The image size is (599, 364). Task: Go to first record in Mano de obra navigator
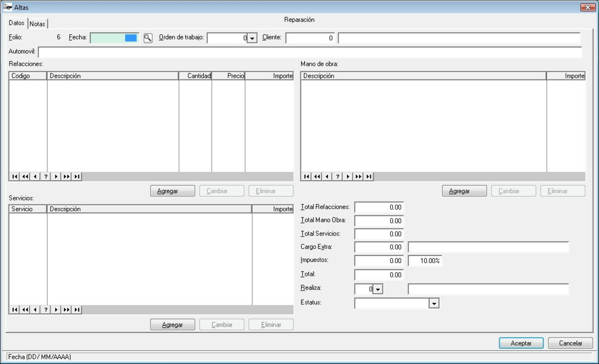[x=307, y=177]
